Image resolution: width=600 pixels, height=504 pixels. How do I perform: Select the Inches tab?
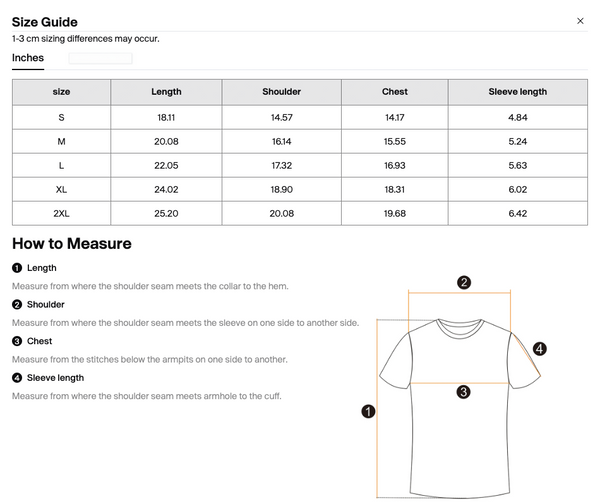pos(28,58)
